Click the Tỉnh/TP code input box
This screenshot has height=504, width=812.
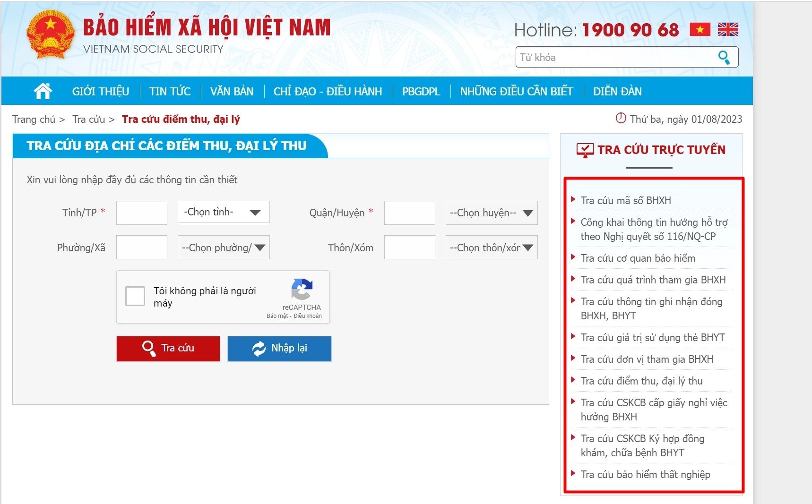[x=142, y=213]
